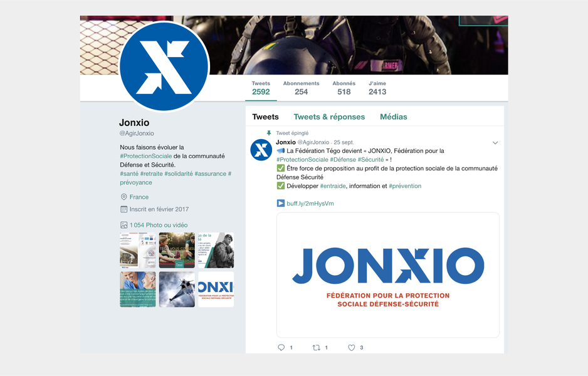Image resolution: width=588 pixels, height=376 pixels.
Task: Open the media thumbnail of a fighter jet
Action: [177, 290]
